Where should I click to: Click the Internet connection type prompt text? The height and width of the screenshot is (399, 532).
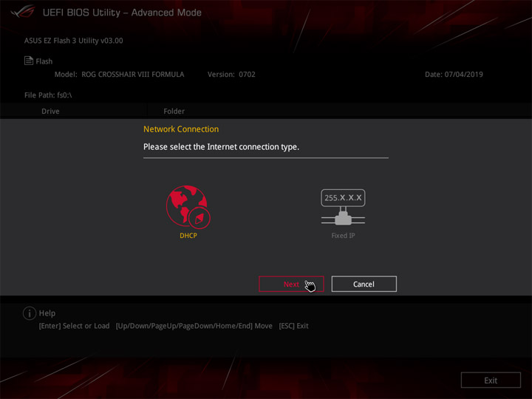tap(221, 147)
